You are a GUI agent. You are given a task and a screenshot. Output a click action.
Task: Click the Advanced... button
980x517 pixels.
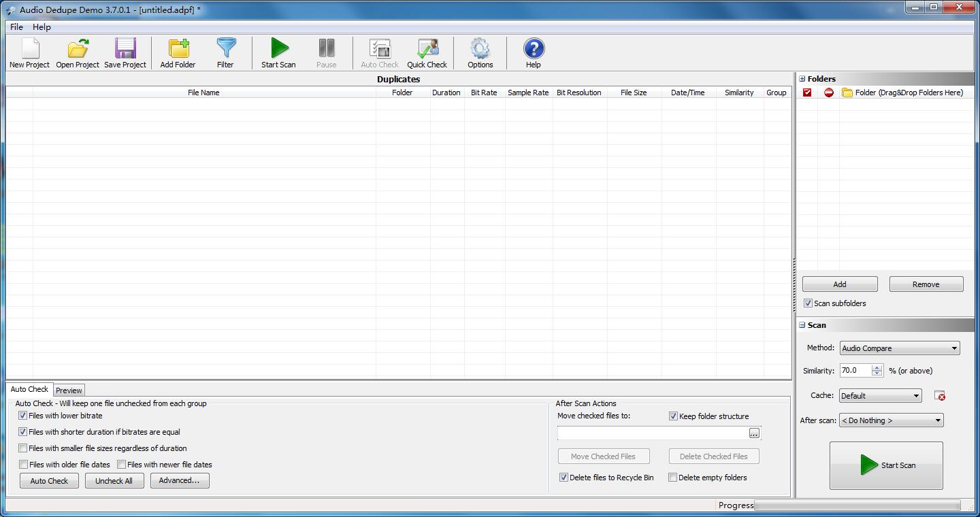tap(179, 480)
